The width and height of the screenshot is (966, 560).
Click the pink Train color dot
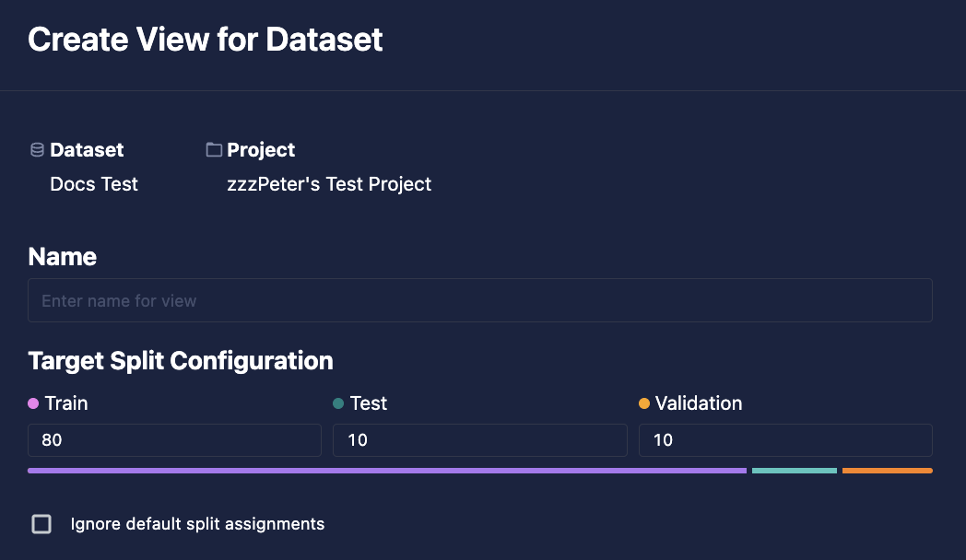tap(33, 403)
